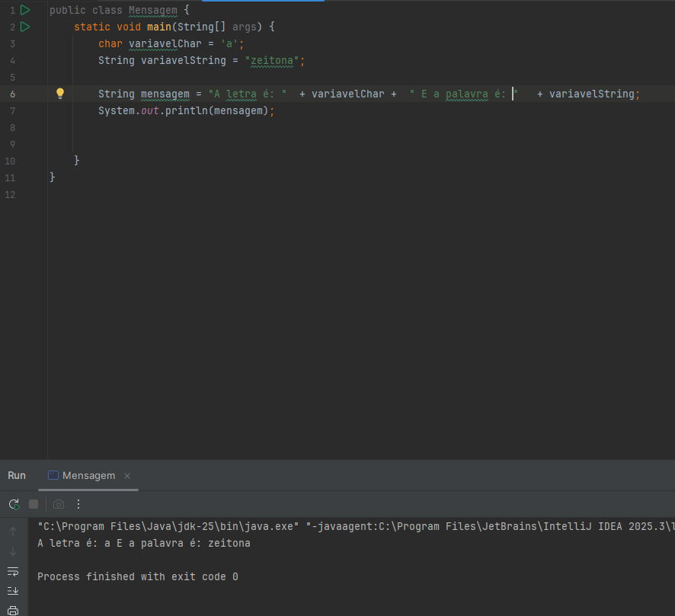Click the down arrow in console sidebar
Screen dimensions: 675x616
coord(13,551)
